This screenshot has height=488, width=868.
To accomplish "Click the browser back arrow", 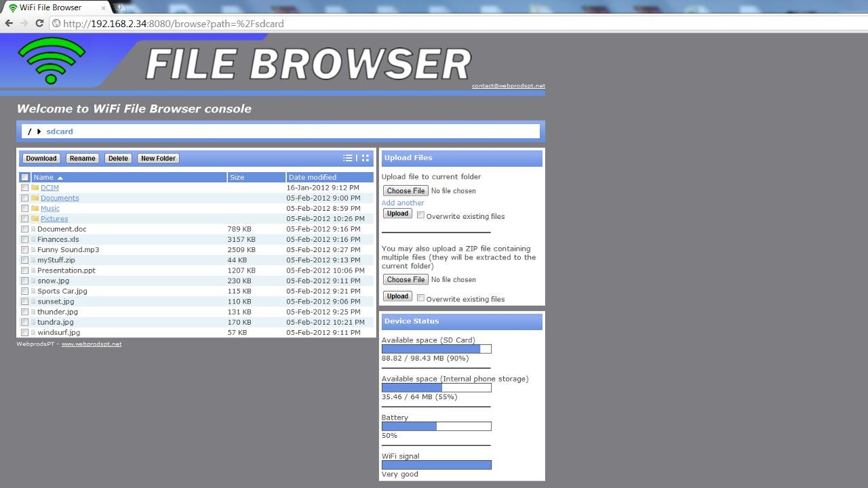I will [x=9, y=23].
